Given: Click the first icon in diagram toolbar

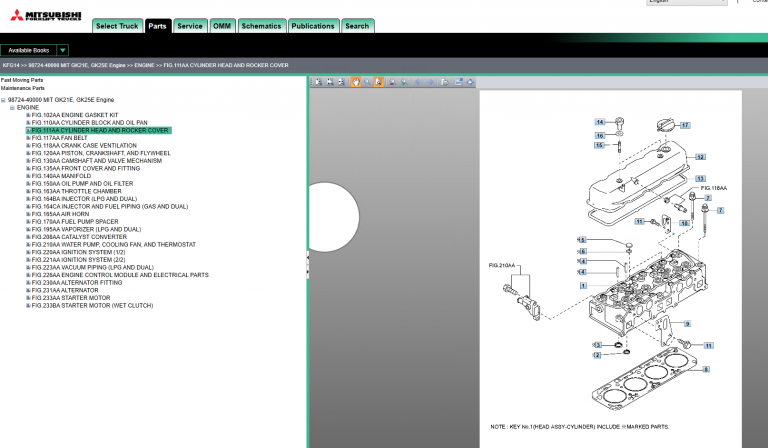Looking at the screenshot, I should point(318,82).
